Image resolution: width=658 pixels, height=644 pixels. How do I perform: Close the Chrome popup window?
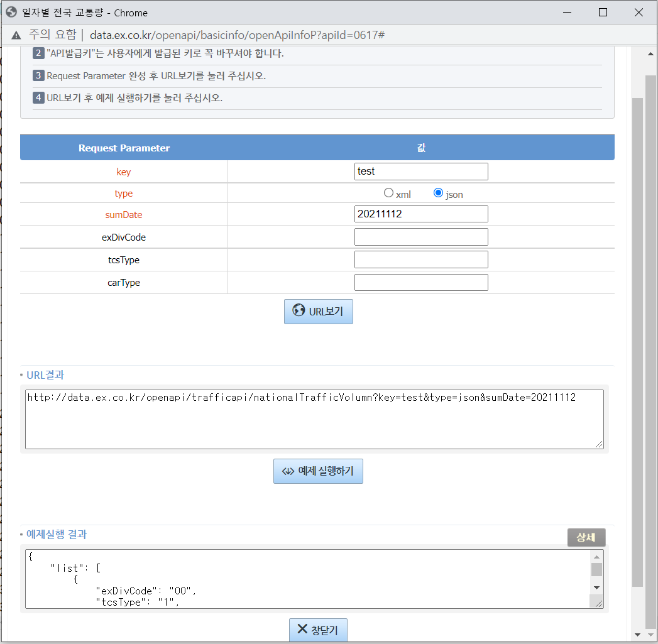[639, 13]
